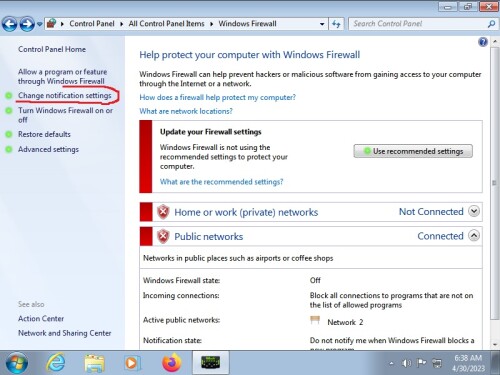This screenshot has width=500, height=375.
Task: Open Help via the blue question icon
Action: [483, 42]
